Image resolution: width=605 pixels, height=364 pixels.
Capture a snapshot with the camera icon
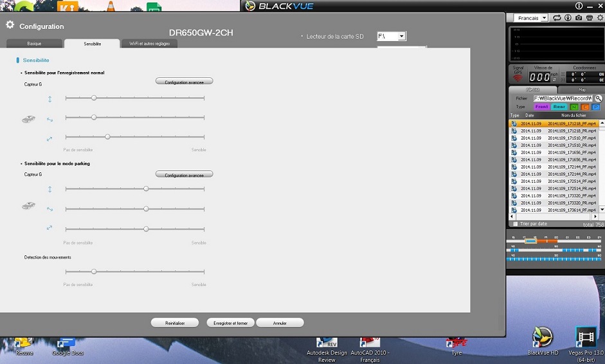click(x=579, y=18)
